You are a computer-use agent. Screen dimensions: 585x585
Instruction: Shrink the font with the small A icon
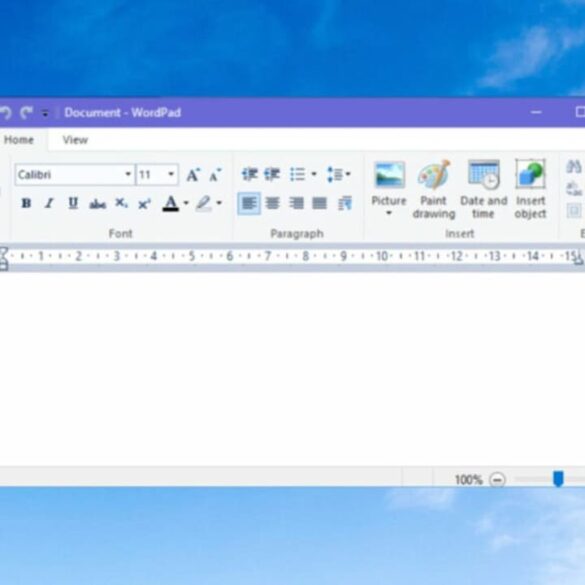[x=215, y=175]
